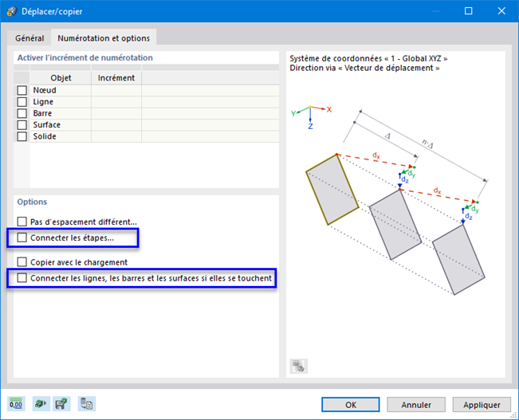Click the green arrow load settings icon
The width and height of the screenshot is (519, 420).
click(41, 404)
